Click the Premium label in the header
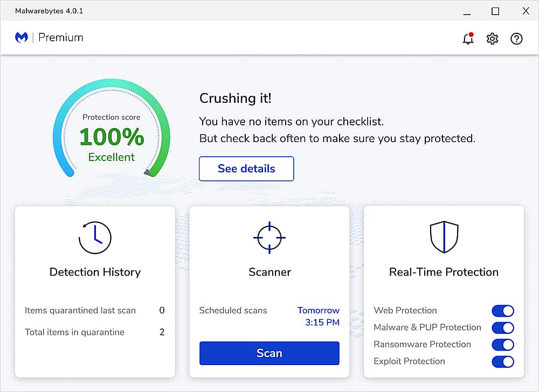Image resolution: width=539 pixels, height=392 pixels. coord(60,37)
